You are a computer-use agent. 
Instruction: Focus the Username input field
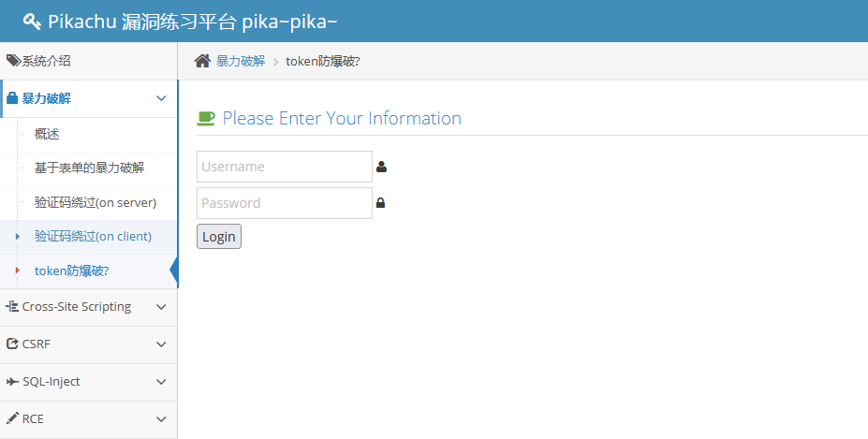pos(285,167)
